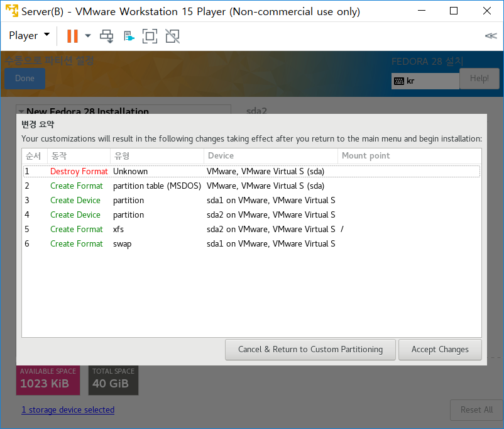The width and height of the screenshot is (504, 429).
Task: Open the 1 storage device selected link
Action: coord(68,409)
